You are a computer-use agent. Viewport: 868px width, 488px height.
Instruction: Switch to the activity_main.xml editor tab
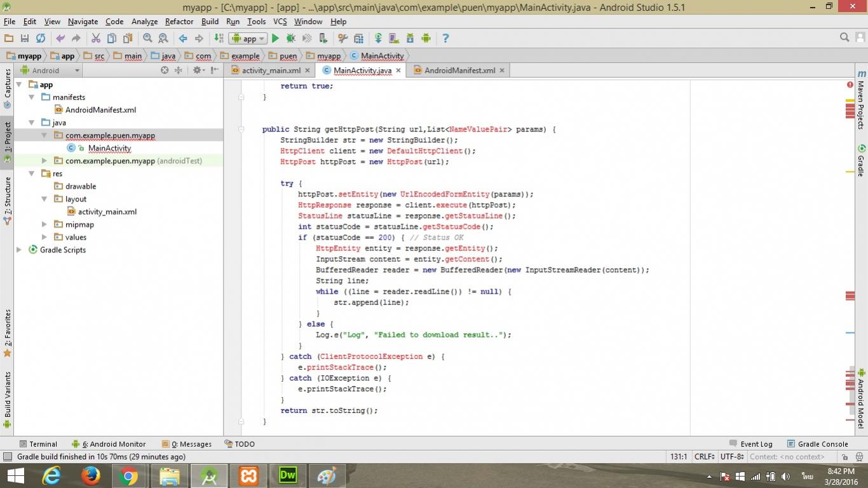[271, 71]
